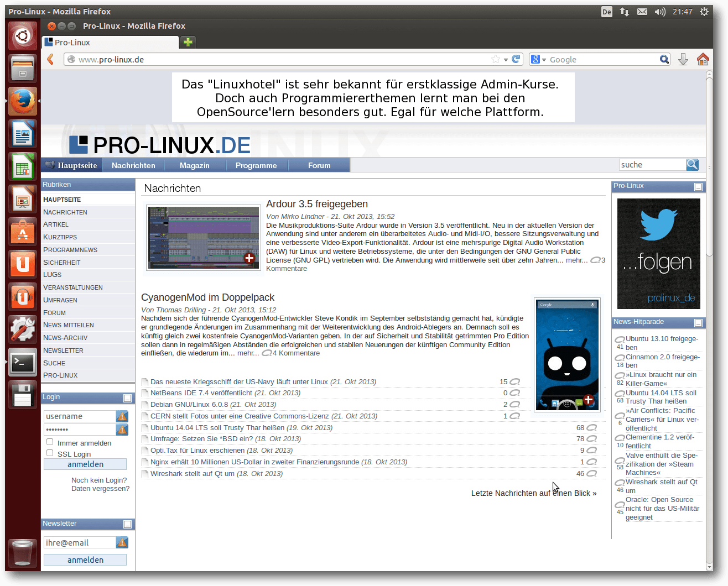This screenshot has height=586, width=728.
Task: Reload the page with the refresh icon
Action: tap(516, 59)
